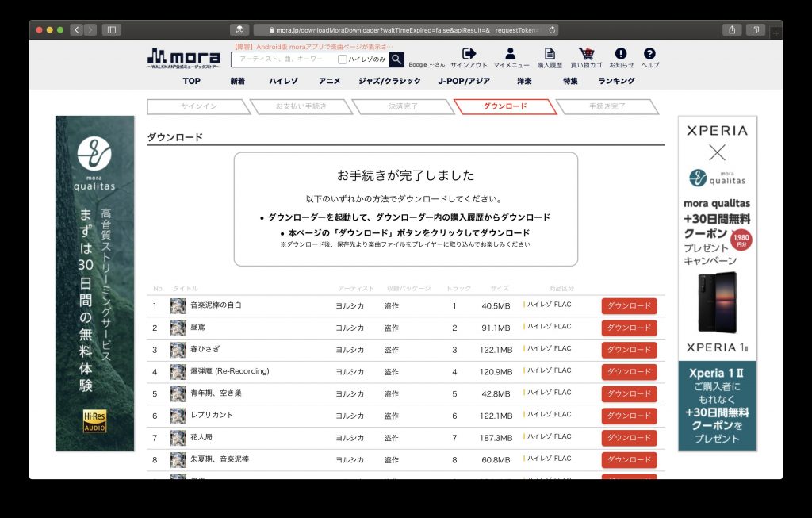Click 盗作 package in 朱夏期、音楽泥棒 row
The width and height of the screenshot is (812, 518).
pyautogui.click(x=392, y=460)
